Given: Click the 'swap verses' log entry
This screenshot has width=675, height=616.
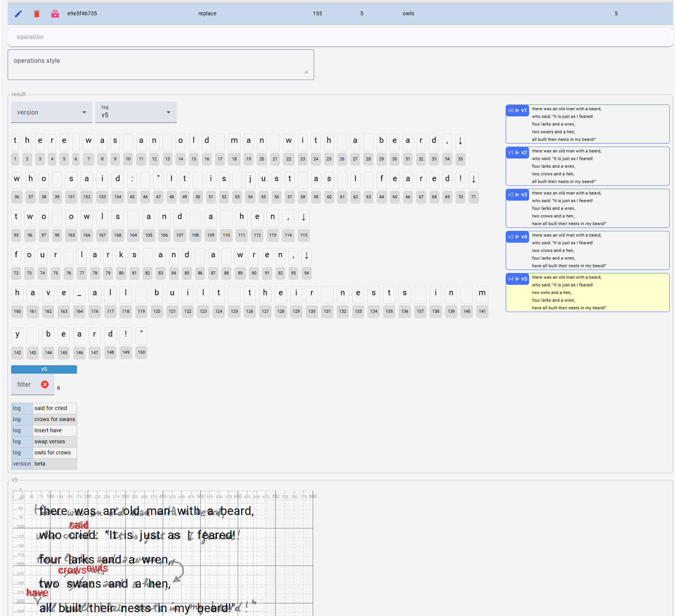Looking at the screenshot, I should 50,441.
